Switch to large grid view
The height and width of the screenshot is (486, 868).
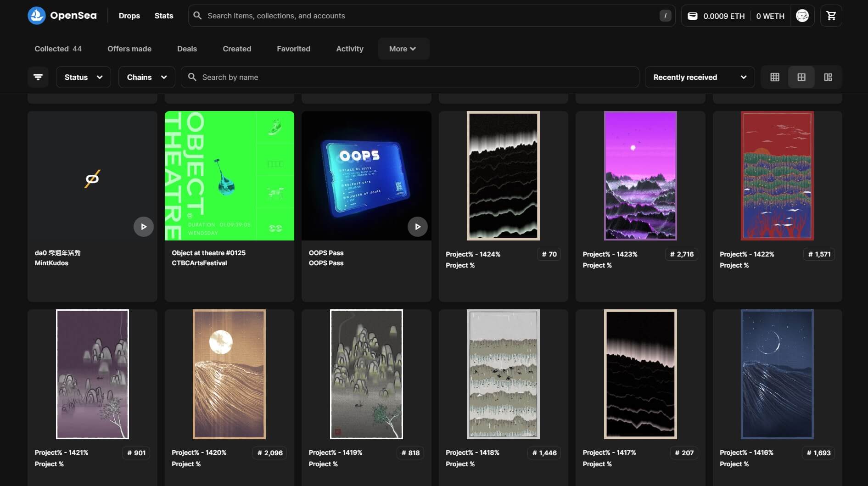point(801,77)
